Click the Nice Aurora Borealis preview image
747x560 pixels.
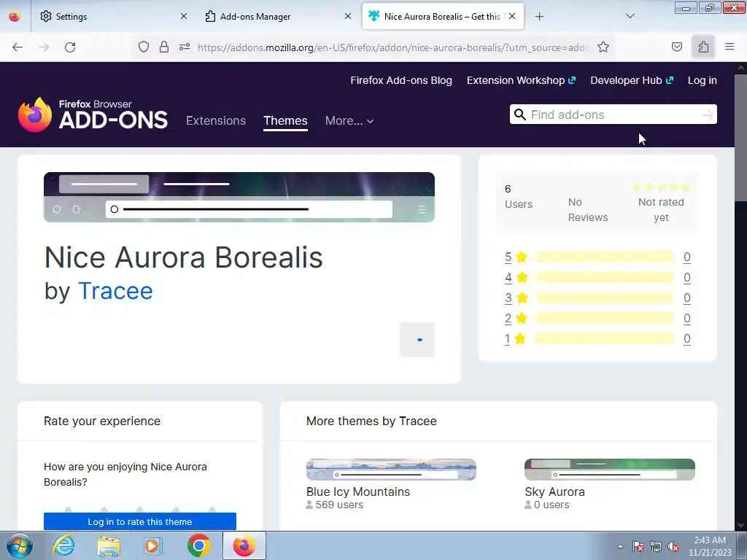[x=239, y=197]
